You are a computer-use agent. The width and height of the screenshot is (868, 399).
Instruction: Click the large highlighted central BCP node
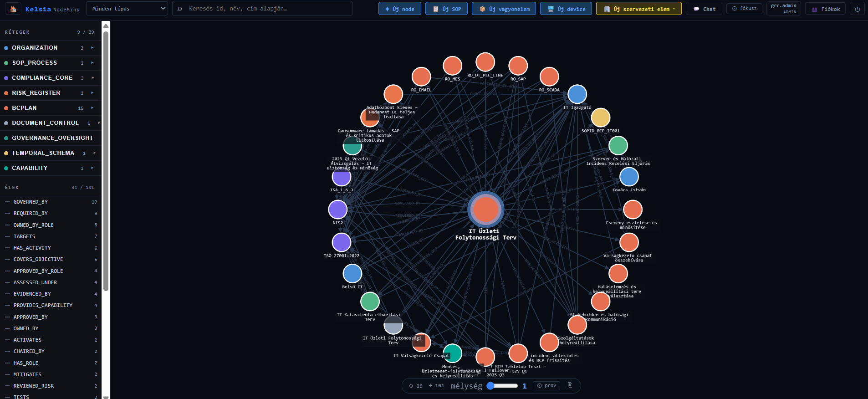coord(486,210)
